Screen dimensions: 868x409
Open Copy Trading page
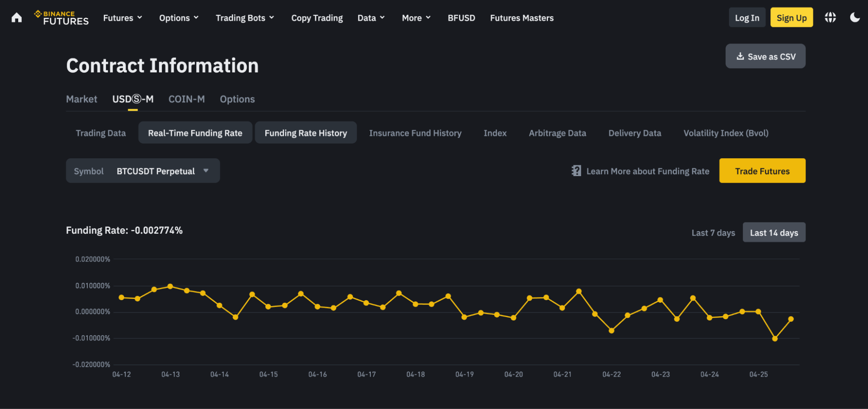click(317, 18)
